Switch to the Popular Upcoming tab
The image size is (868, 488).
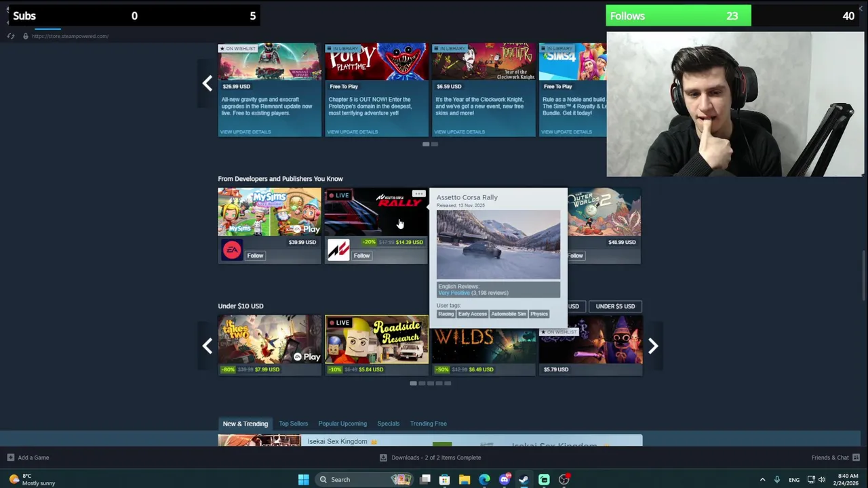(x=342, y=424)
